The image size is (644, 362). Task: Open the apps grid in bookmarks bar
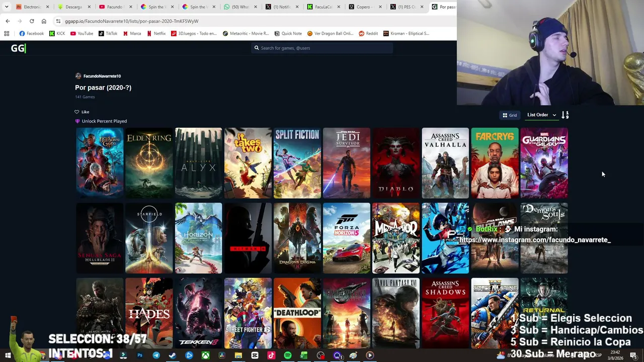coord(7,34)
